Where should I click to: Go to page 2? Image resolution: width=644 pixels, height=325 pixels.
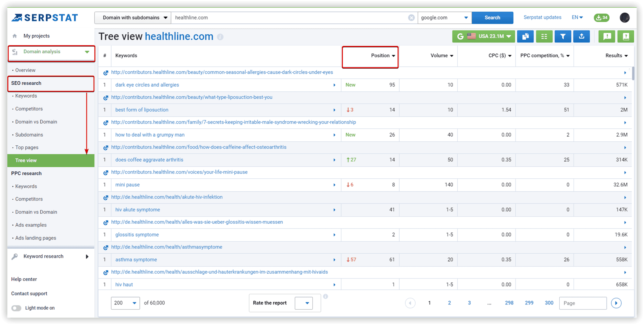click(449, 303)
